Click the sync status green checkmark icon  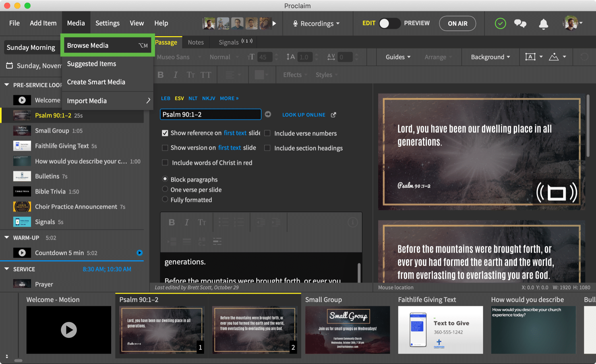click(x=500, y=23)
